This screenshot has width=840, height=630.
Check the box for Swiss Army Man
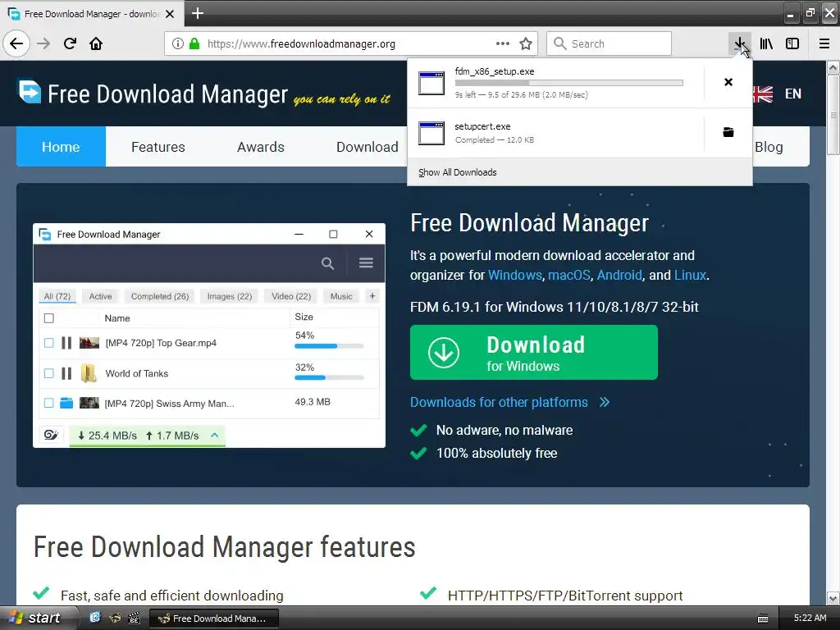(x=48, y=403)
